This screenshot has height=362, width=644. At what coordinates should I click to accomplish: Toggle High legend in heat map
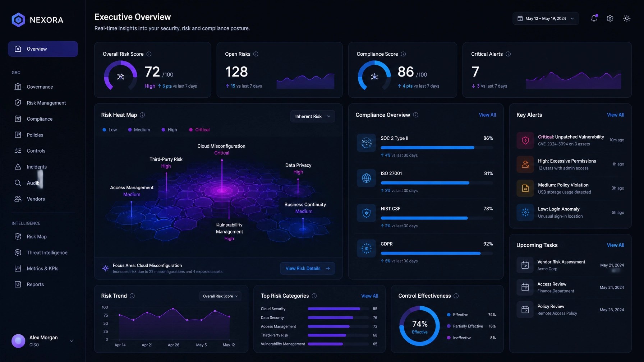(x=169, y=130)
